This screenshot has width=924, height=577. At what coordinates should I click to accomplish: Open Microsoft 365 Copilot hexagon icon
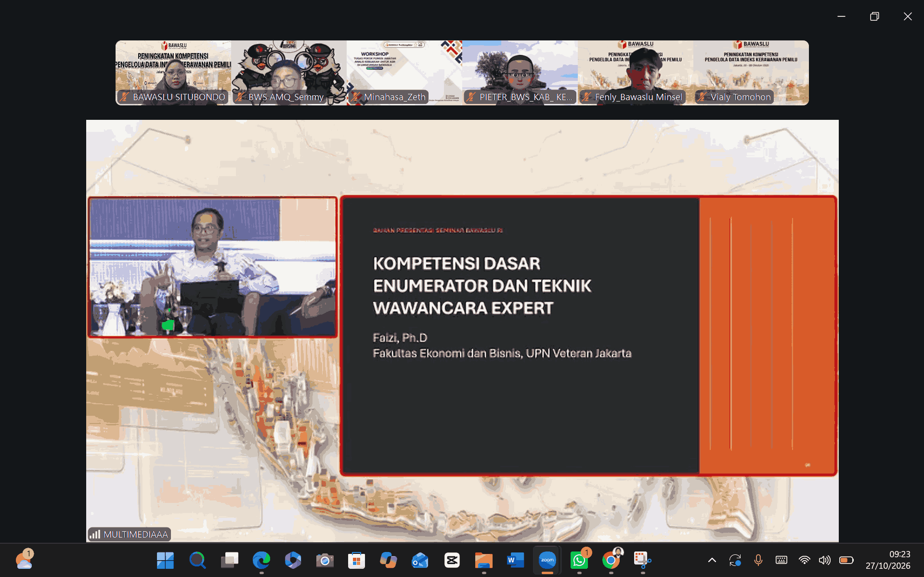[x=293, y=560]
